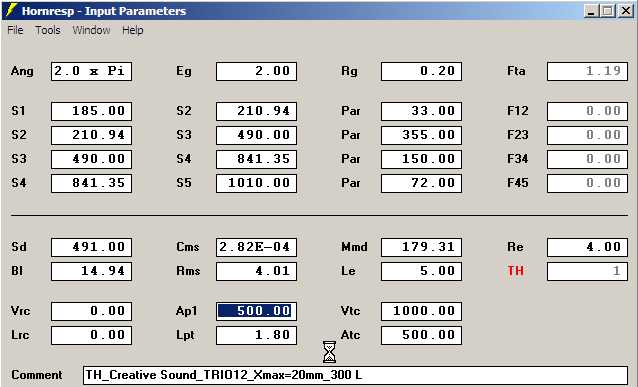
Task: Click the Ap1 label
Action: tap(187, 311)
